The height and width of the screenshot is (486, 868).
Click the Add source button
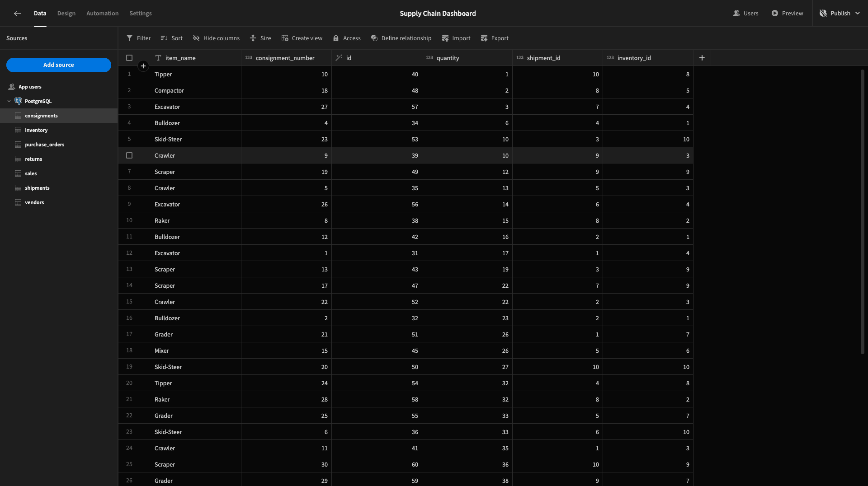coord(59,65)
